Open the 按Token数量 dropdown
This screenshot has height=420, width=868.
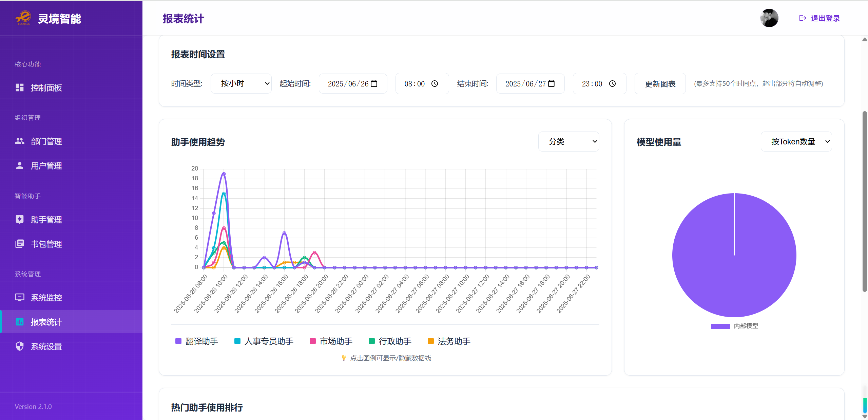pos(796,142)
